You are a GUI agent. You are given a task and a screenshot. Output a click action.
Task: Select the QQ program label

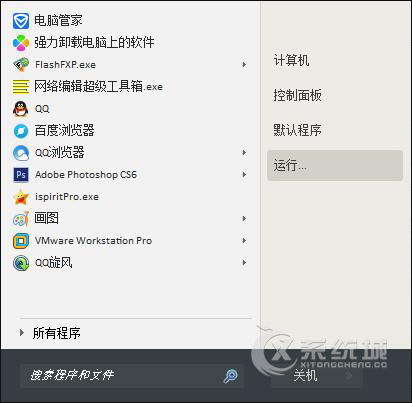click(42, 109)
